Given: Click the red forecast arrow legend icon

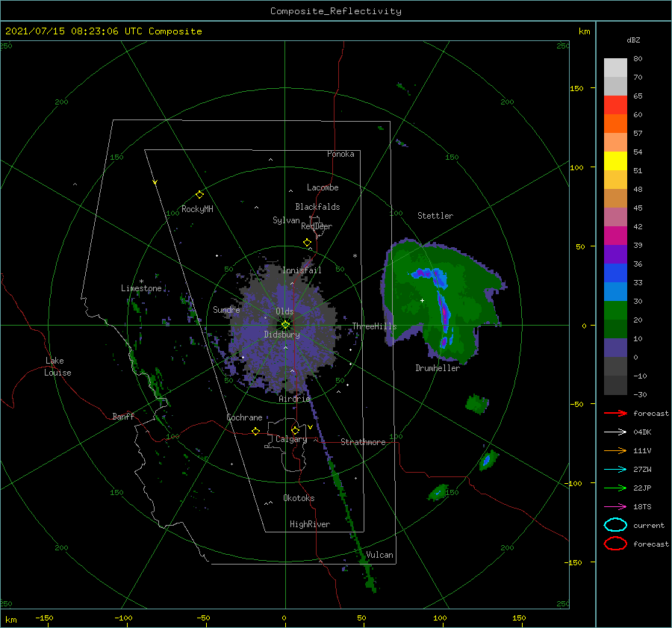Looking at the screenshot, I should tap(615, 413).
